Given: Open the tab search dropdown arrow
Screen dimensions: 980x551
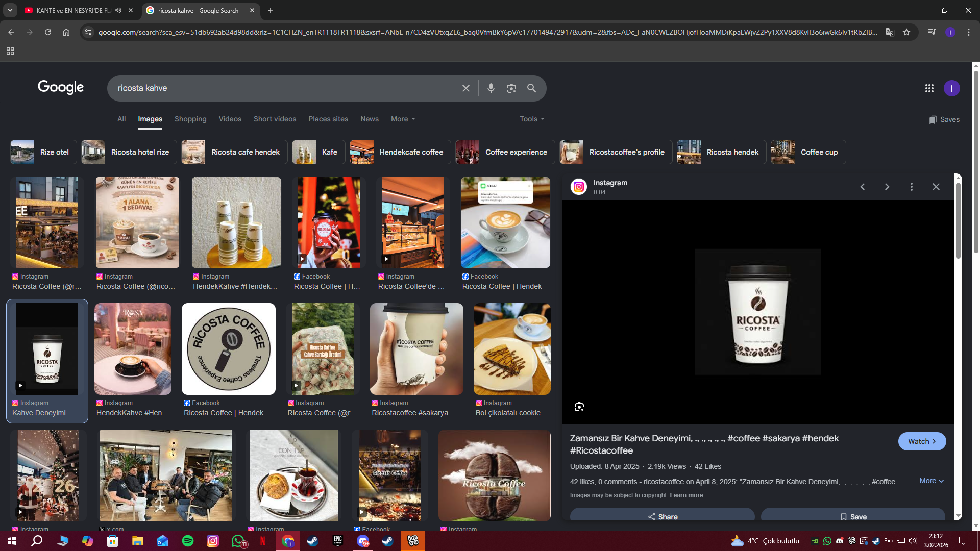Looking at the screenshot, I should [x=10, y=10].
